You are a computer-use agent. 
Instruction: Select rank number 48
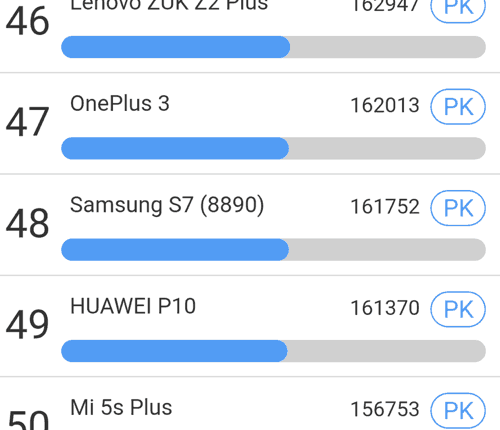(27, 223)
